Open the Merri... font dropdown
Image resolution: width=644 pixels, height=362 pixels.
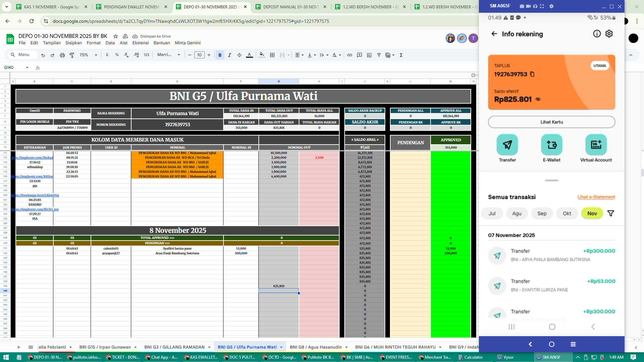(x=169, y=55)
